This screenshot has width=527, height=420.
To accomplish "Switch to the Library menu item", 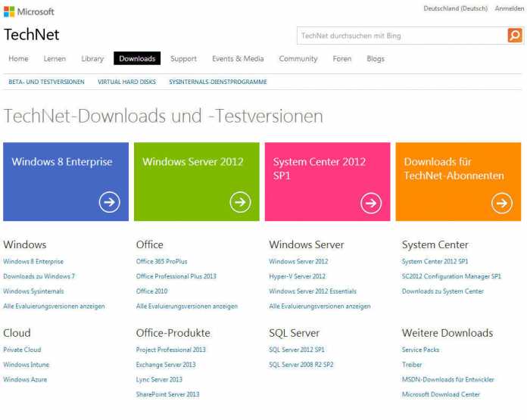I will [92, 59].
